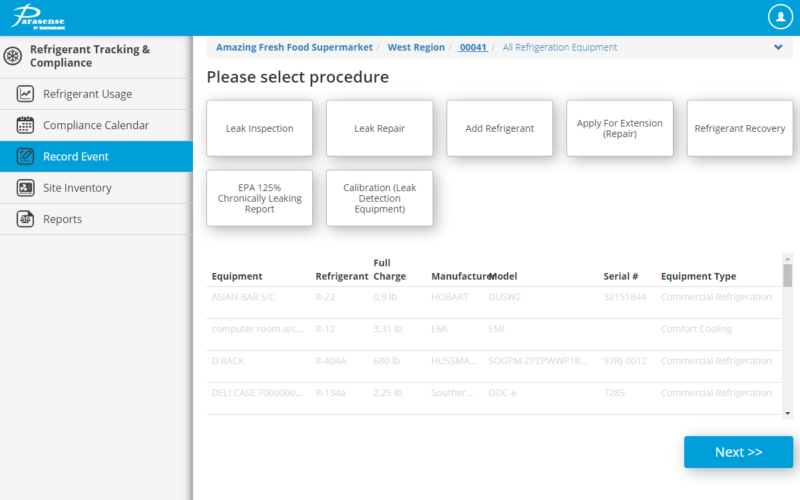Click the Compliance Calendar icon

pyautogui.click(x=26, y=125)
